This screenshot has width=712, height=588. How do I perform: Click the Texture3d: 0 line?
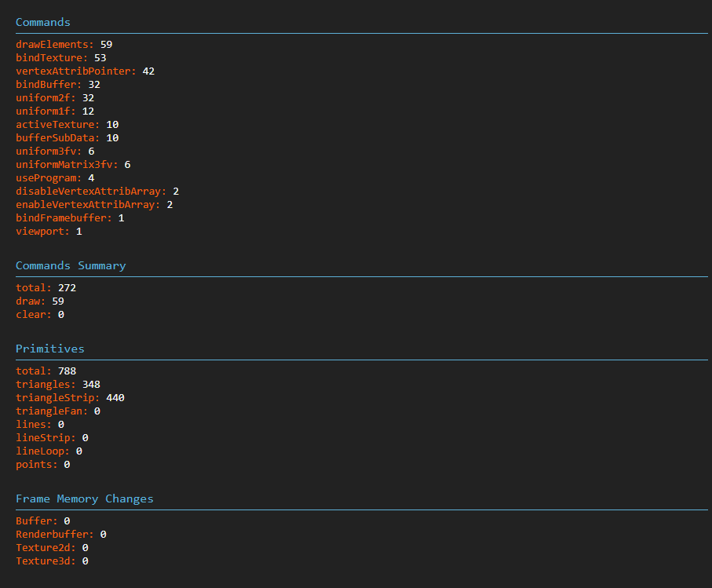click(x=52, y=561)
